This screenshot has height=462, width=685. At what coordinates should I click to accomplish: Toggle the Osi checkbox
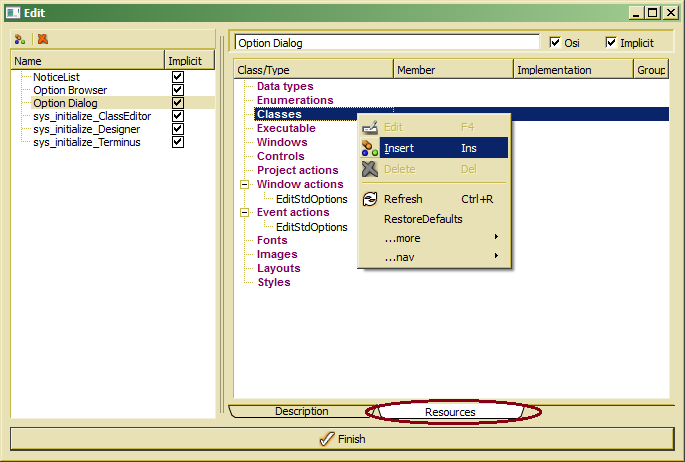556,43
